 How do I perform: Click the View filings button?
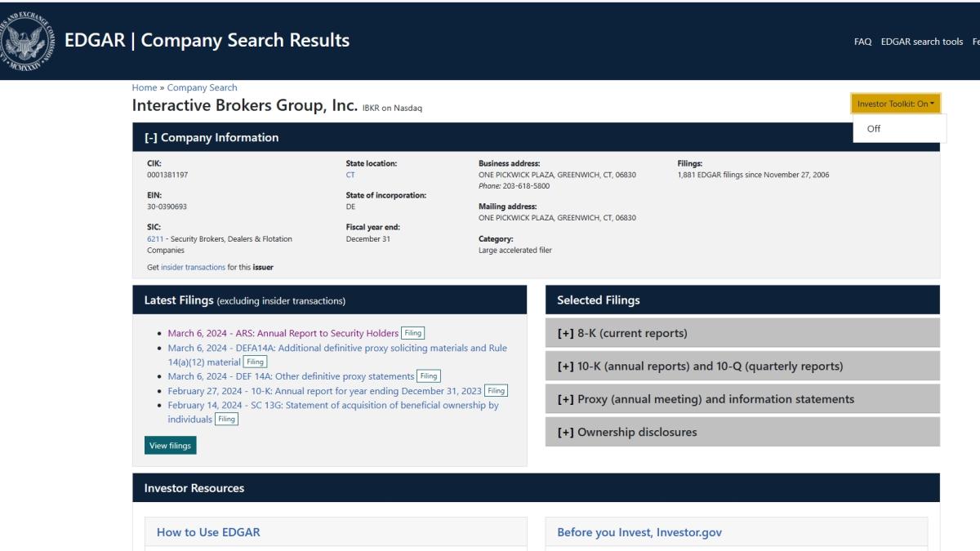click(170, 446)
